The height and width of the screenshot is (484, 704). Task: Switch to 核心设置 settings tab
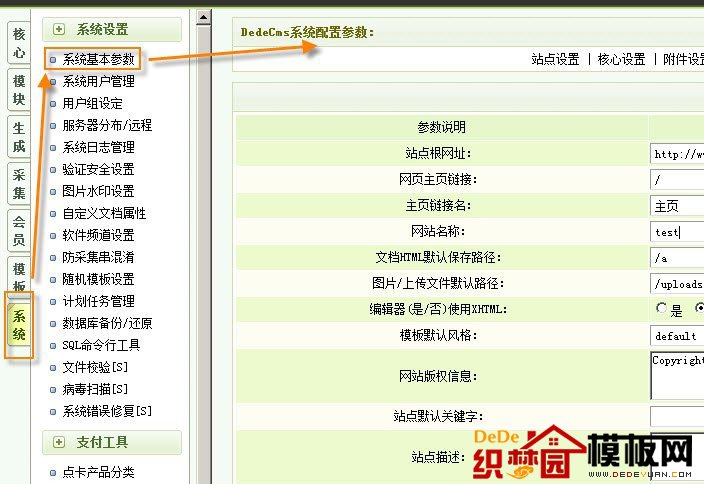point(621,59)
